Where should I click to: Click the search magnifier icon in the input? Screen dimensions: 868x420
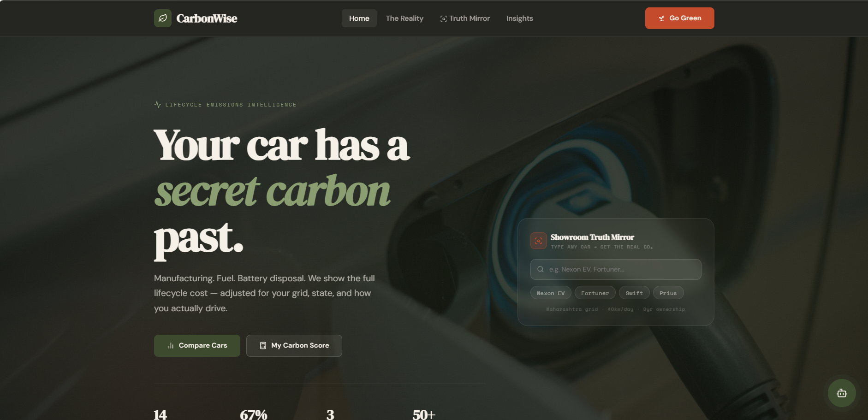tap(541, 269)
